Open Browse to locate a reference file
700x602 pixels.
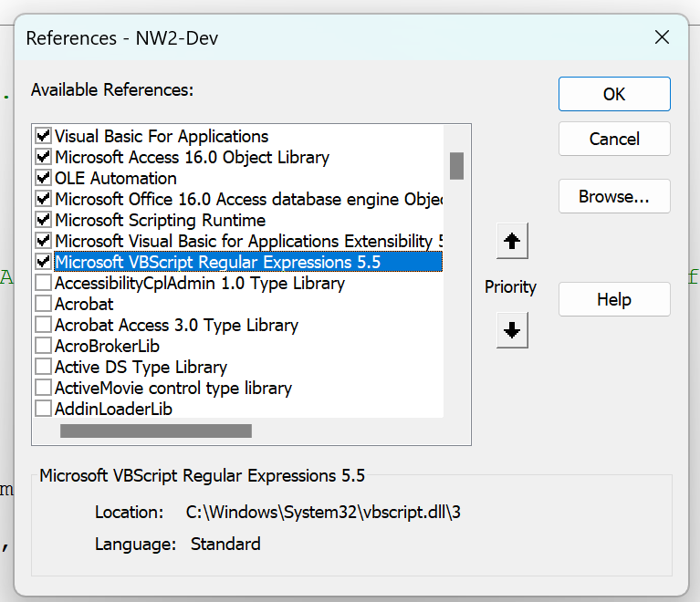[x=614, y=196]
